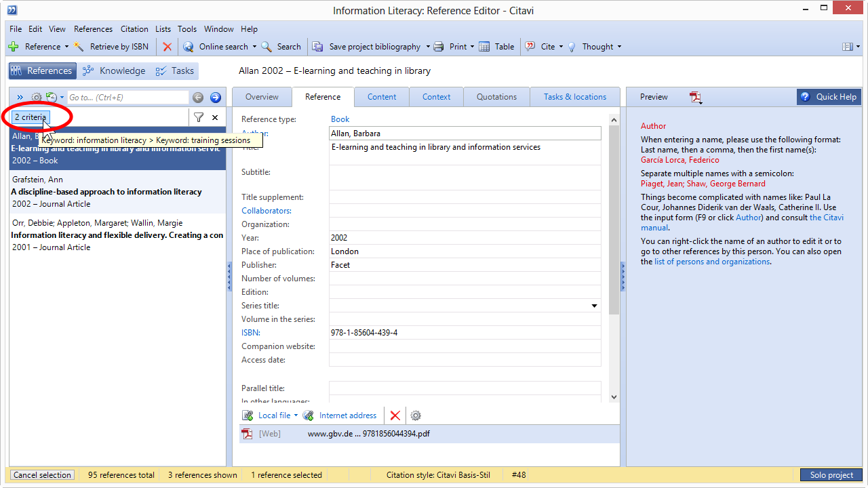This screenshot has width=868, height=488.
Task: Click the Print printer icon
Action: pos(439,47)
